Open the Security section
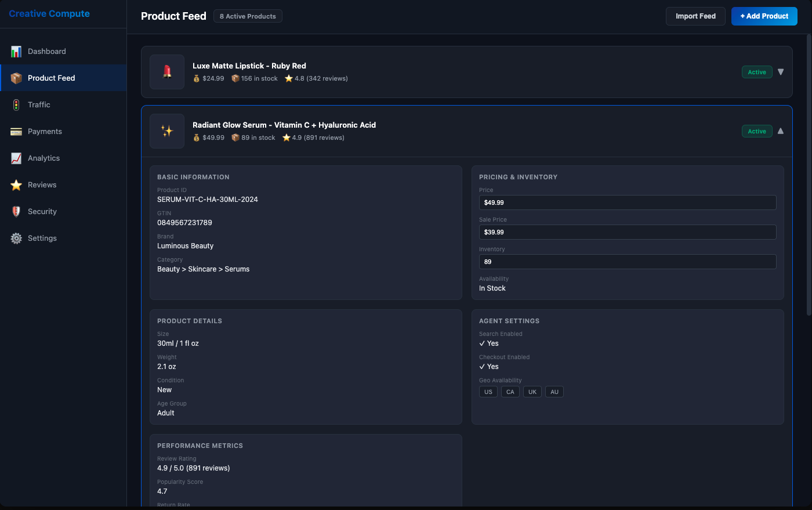 click(41, 211)
